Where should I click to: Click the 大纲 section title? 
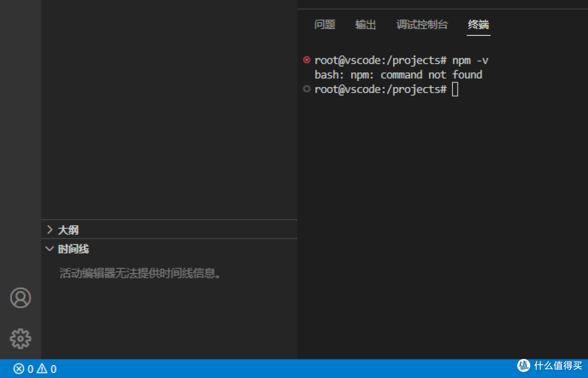[68, 230]
